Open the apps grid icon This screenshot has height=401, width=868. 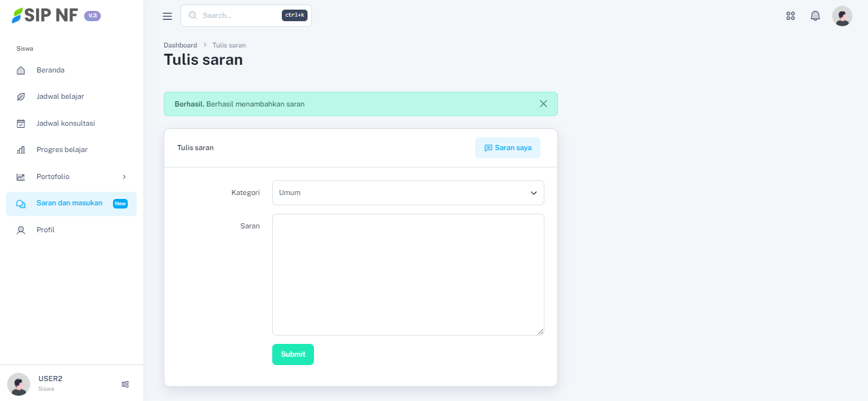click(790, 16)
